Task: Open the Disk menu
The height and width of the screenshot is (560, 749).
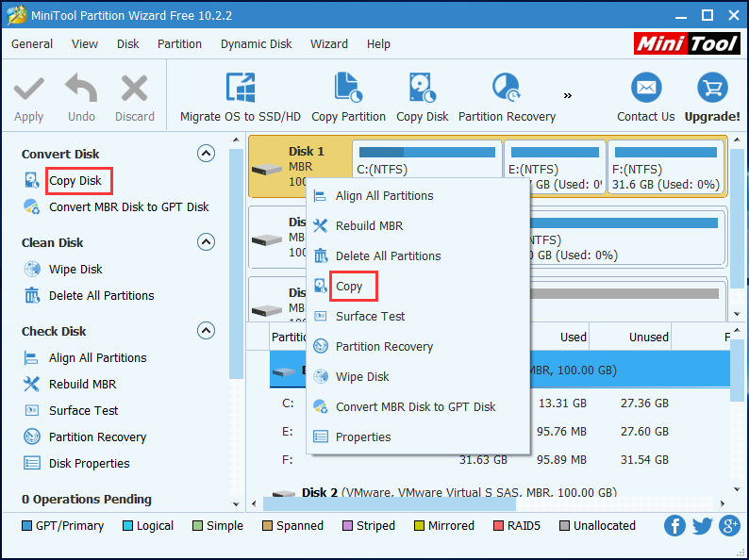Action: click(x=128, y=44)
